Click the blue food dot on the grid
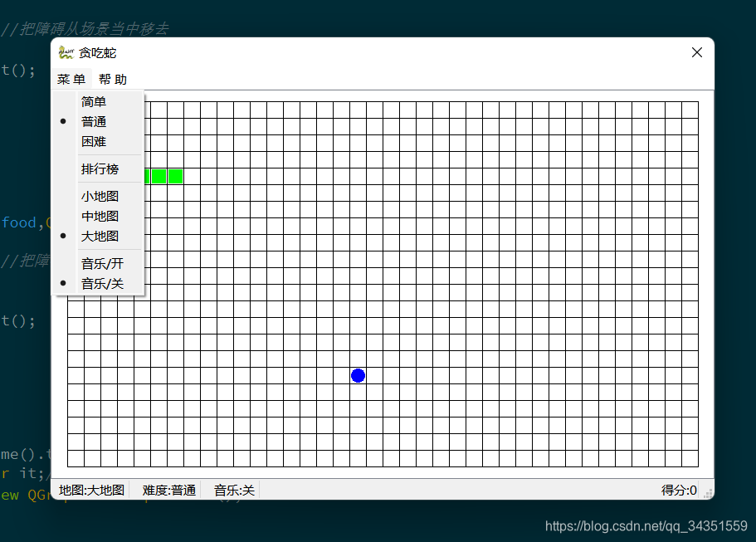This screenshot has height=542, width=756. click(358, 376)
